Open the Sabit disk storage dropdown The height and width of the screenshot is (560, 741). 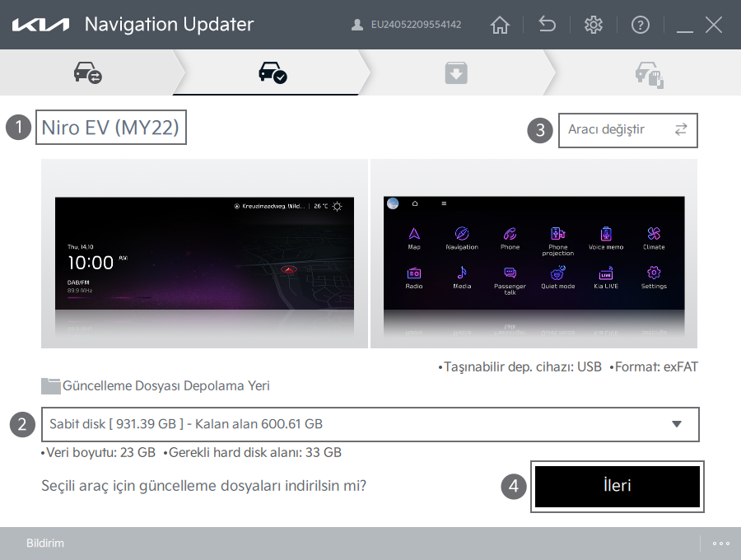pos(370,424)
